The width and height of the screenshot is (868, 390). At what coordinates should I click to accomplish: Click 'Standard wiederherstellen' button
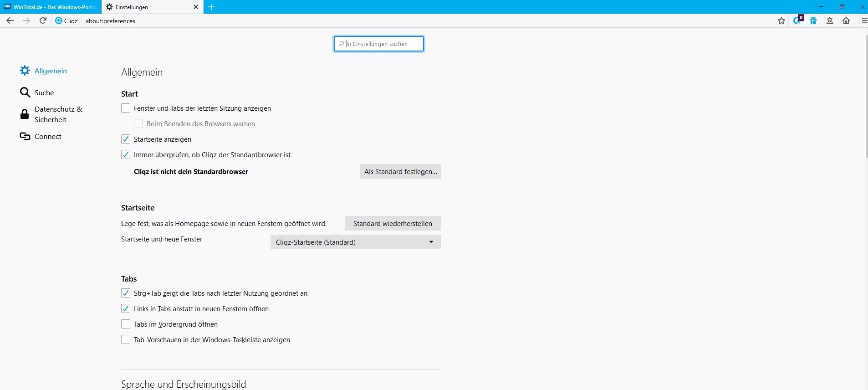[x=393, y=223]
